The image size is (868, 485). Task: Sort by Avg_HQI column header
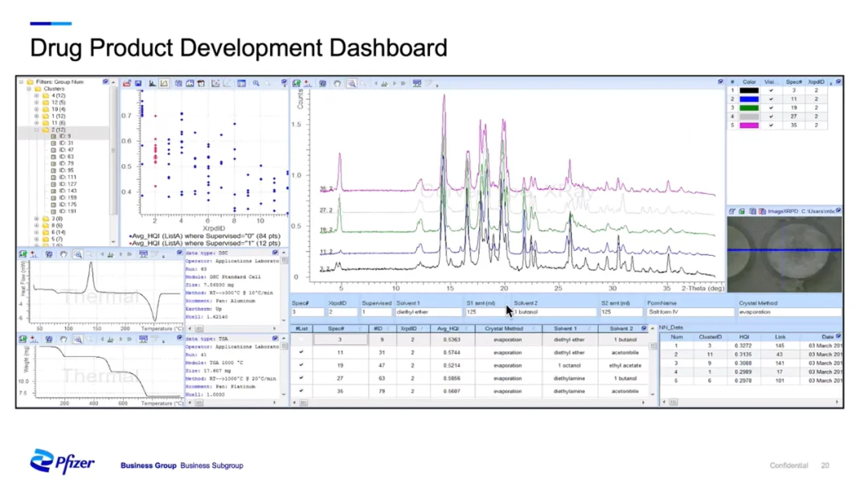[x=448, y=328]
